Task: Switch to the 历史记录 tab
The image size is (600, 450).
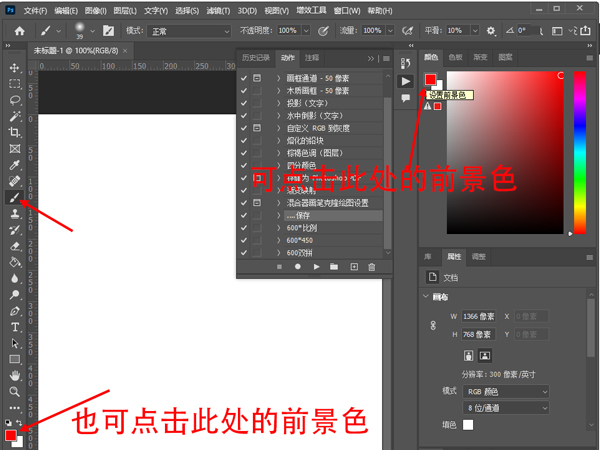Action: click(255, 58)
